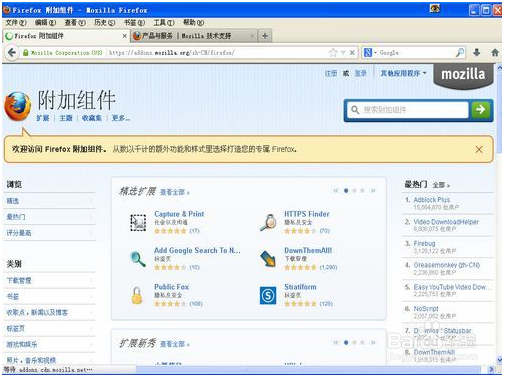
Task: Click the 注册 link
Action: [331, 73]
